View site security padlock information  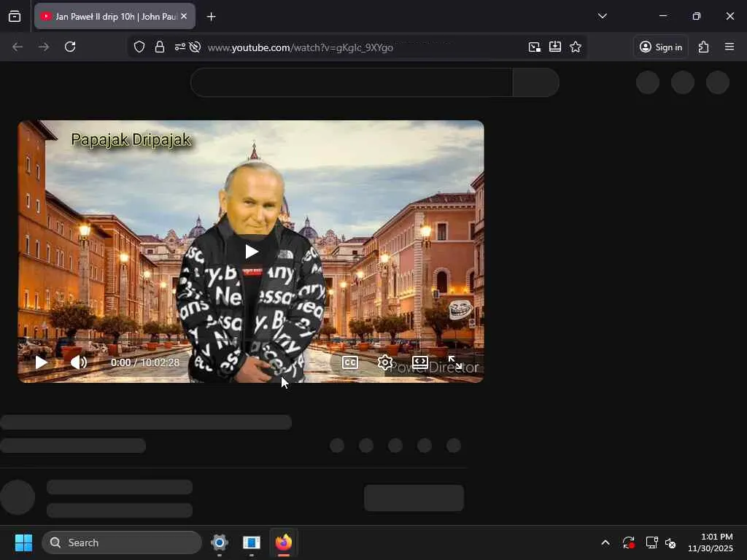click(x=160, y=47)
